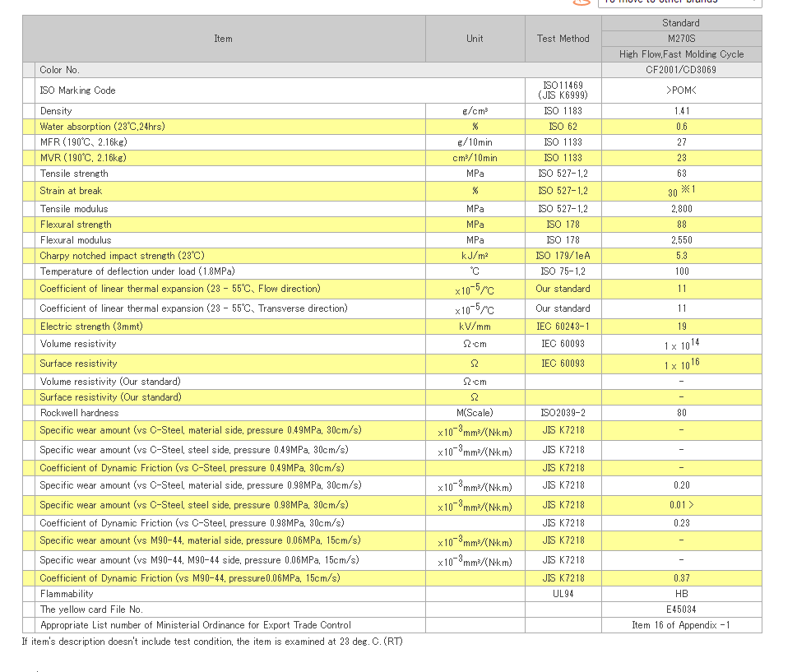Click the dynamic friction value "0.23"
Screen dimensions: 797x672
pos(682,523)
